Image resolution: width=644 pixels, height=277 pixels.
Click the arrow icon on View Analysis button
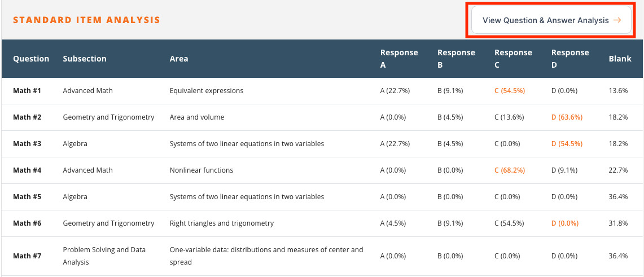[x=617, y=20]
